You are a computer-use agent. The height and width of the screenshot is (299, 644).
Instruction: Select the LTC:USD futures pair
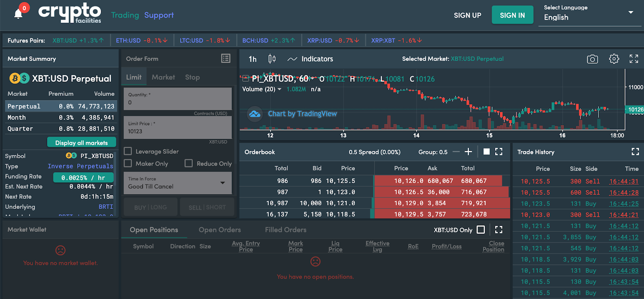(x=205, y=41)
